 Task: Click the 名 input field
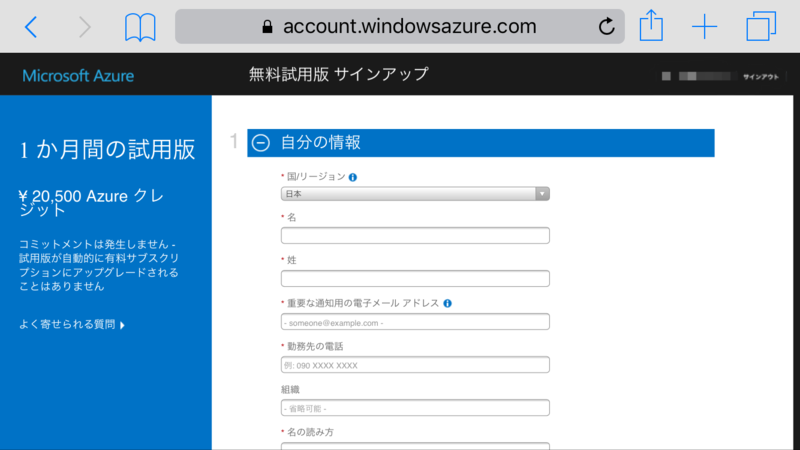[x=415, y=235]
